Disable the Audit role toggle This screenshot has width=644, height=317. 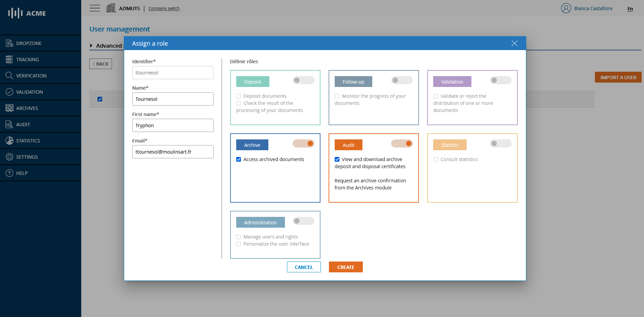point(402,143)
